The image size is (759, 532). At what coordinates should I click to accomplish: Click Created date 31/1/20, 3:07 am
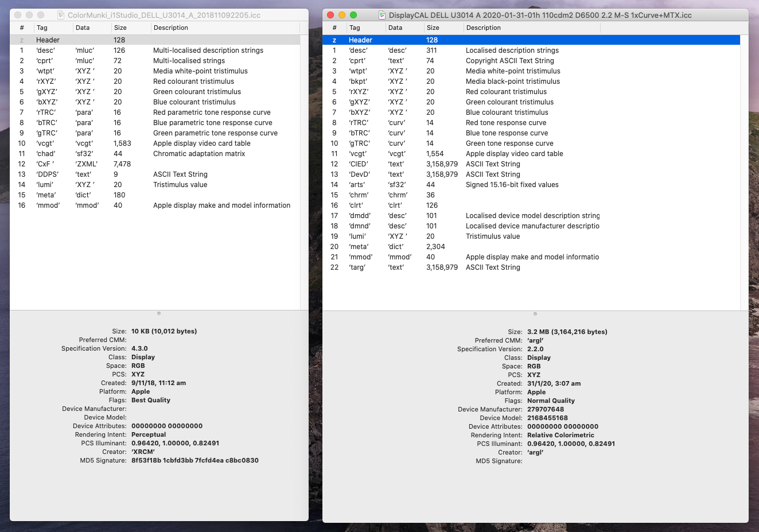[554, 383]
